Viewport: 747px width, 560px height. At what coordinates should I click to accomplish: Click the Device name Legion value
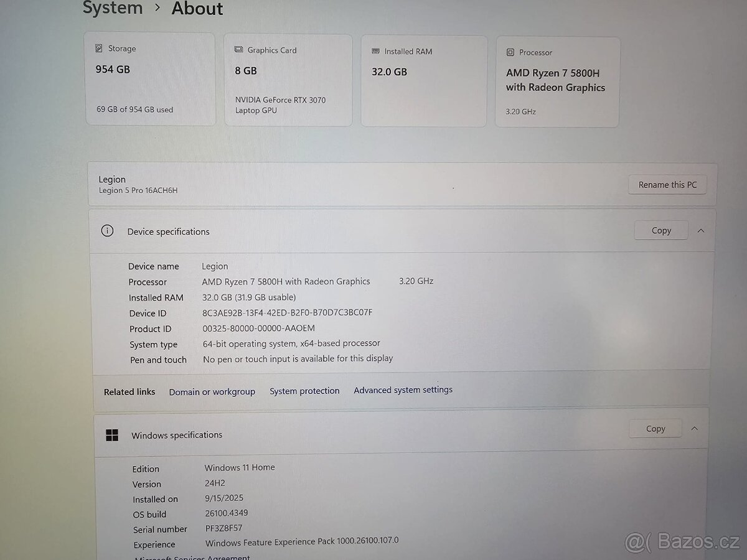click(x=215, y=266)
